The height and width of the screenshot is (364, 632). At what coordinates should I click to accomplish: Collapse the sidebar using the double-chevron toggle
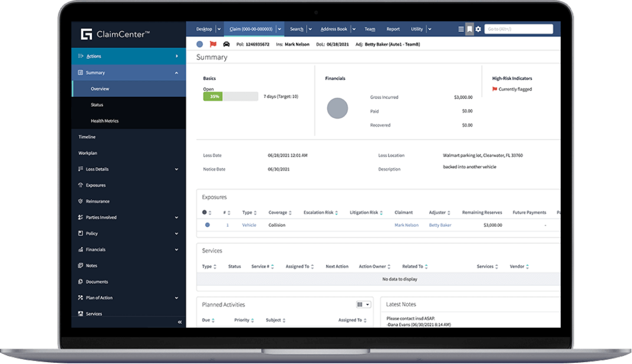point(179,322)
